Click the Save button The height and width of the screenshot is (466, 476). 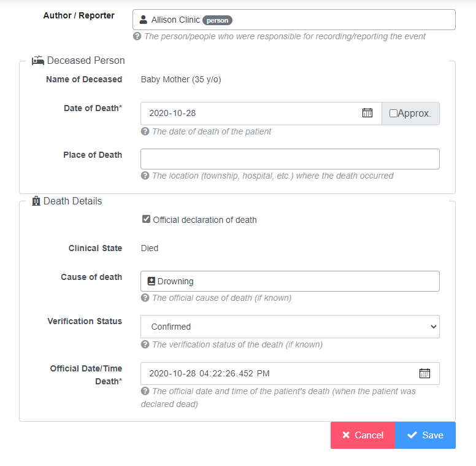[425, 435]
